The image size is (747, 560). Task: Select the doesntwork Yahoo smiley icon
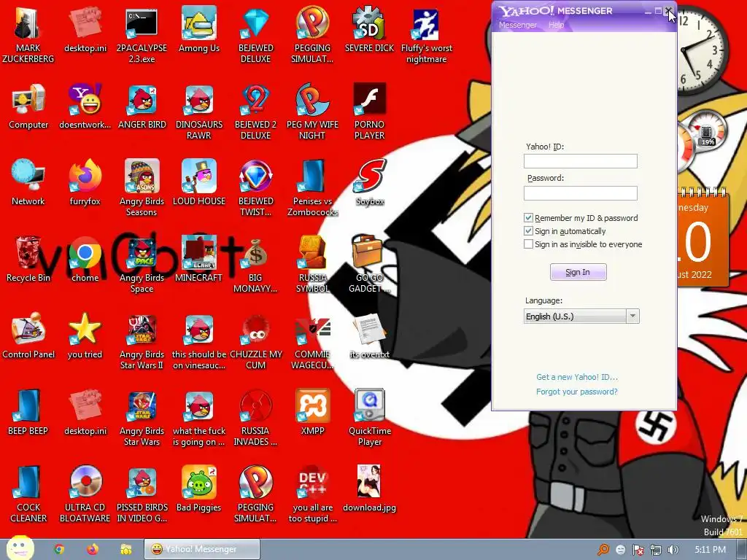85,106
